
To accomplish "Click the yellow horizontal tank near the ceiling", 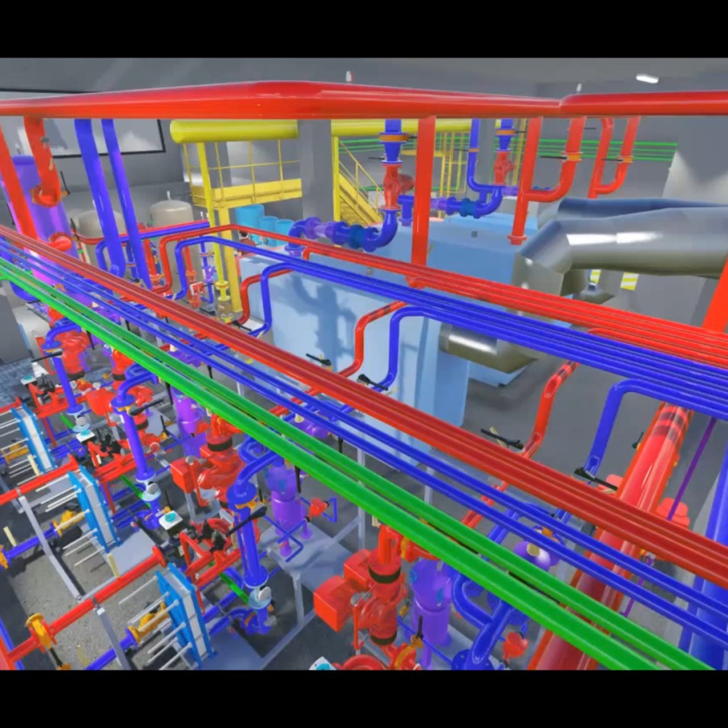I will pyautogui.click(x=235, y=131).
